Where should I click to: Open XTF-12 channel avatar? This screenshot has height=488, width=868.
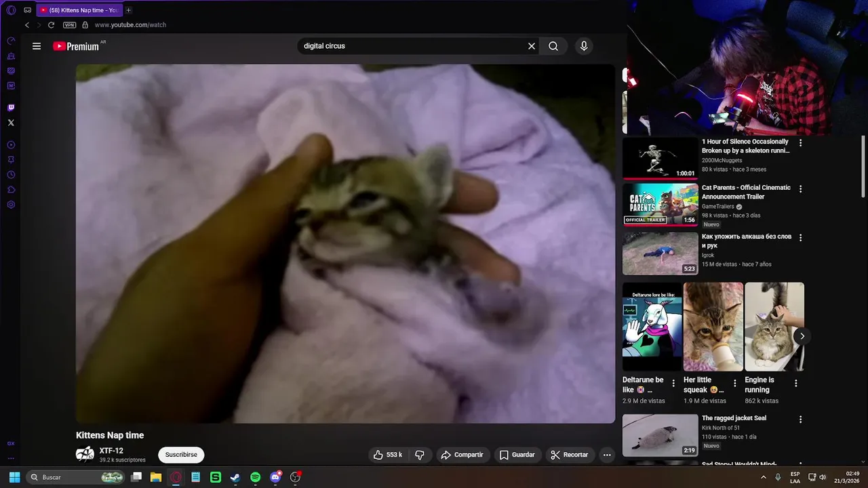point(85,454)
